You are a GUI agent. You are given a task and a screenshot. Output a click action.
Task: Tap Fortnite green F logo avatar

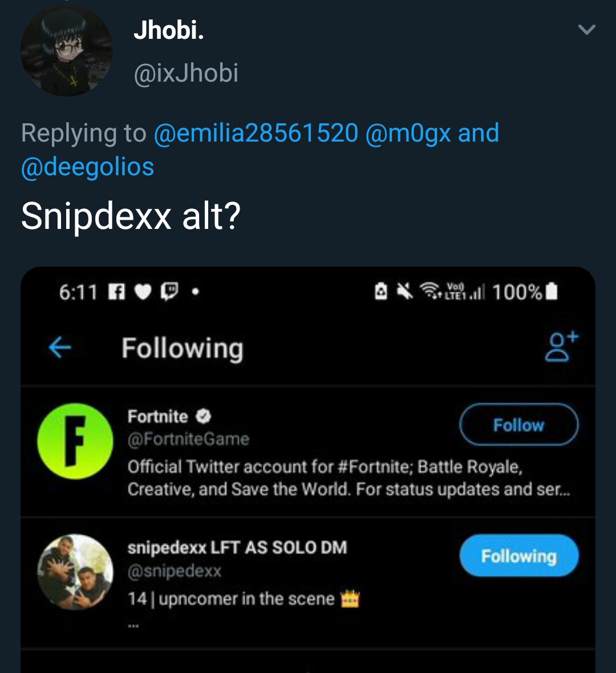click(x=75, y=441)
